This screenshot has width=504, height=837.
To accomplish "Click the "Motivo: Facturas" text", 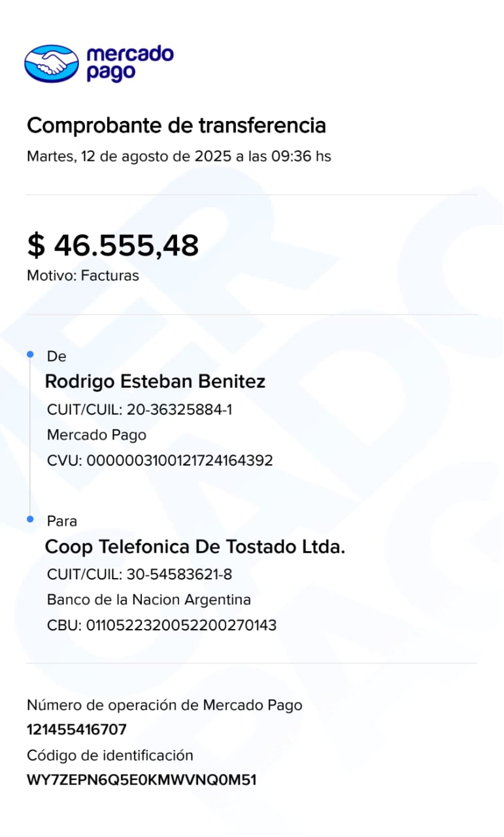I will (x=83, y=275).
